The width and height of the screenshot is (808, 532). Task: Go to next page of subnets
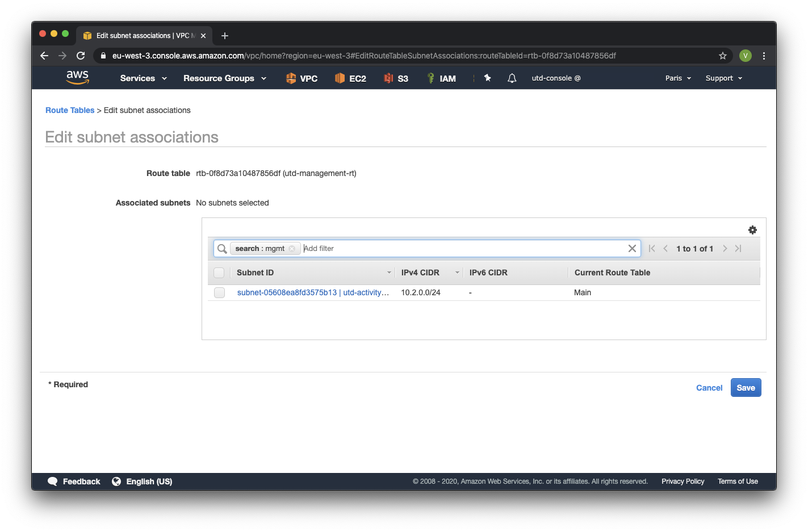click(725, 249)
